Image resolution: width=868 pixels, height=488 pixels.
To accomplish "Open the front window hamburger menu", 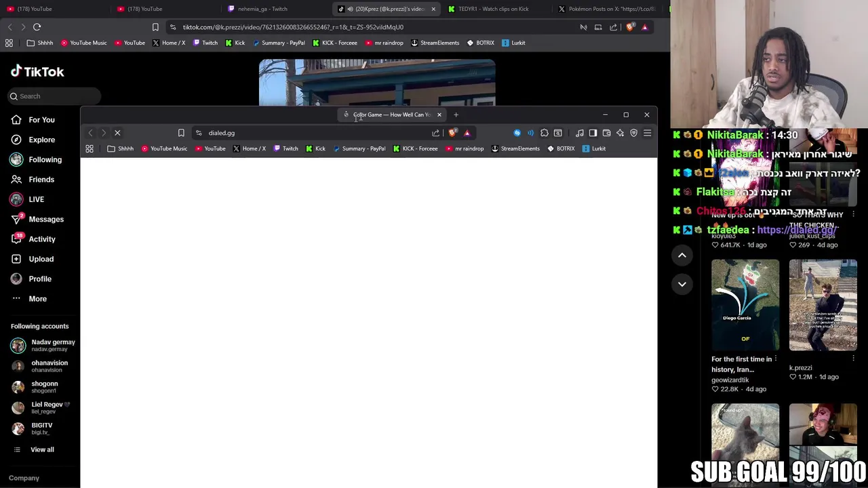I will click(648, 133).
